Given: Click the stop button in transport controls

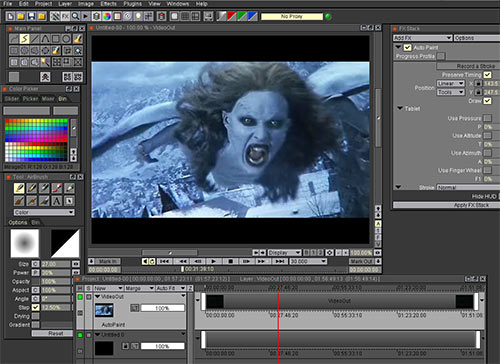Looking at the screenshot, I should coord(230,261).
